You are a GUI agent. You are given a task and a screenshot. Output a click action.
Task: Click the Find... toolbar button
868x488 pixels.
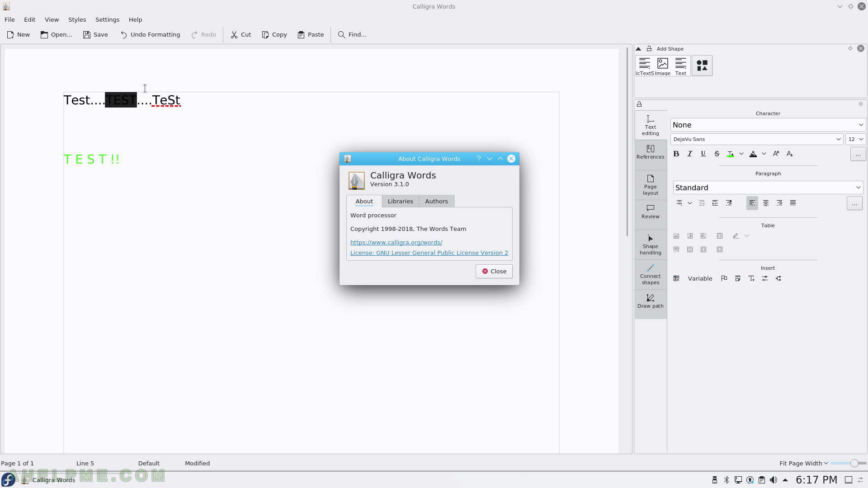pos(352,34)
